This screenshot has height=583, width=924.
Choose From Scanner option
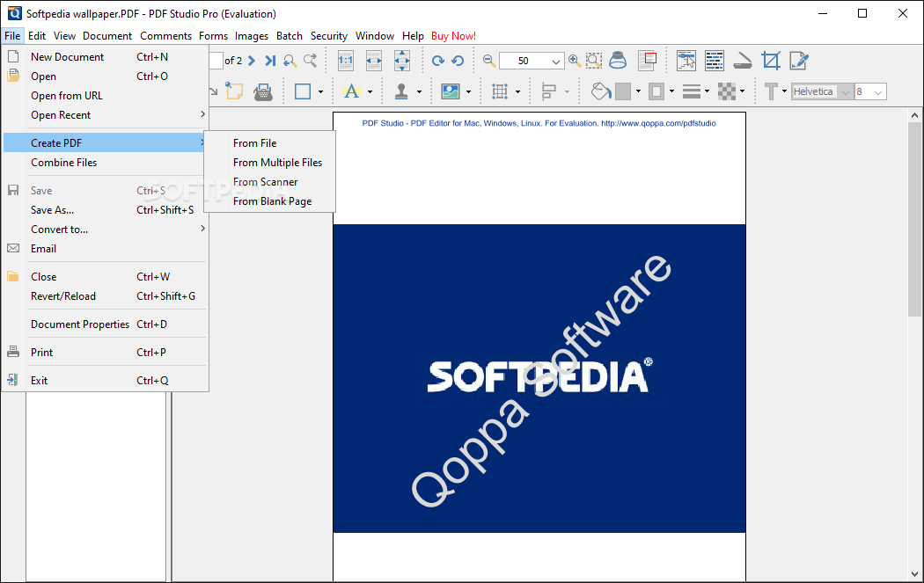[270, 182]
